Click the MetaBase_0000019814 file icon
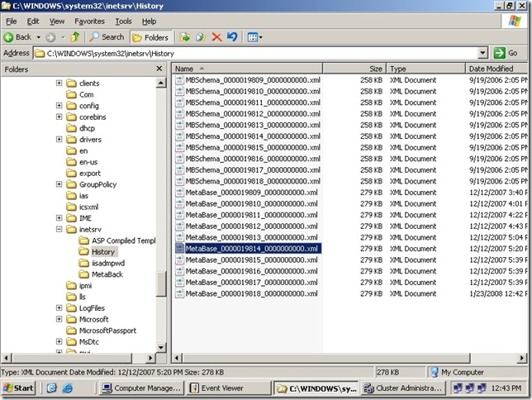 (x=179, y=248)
